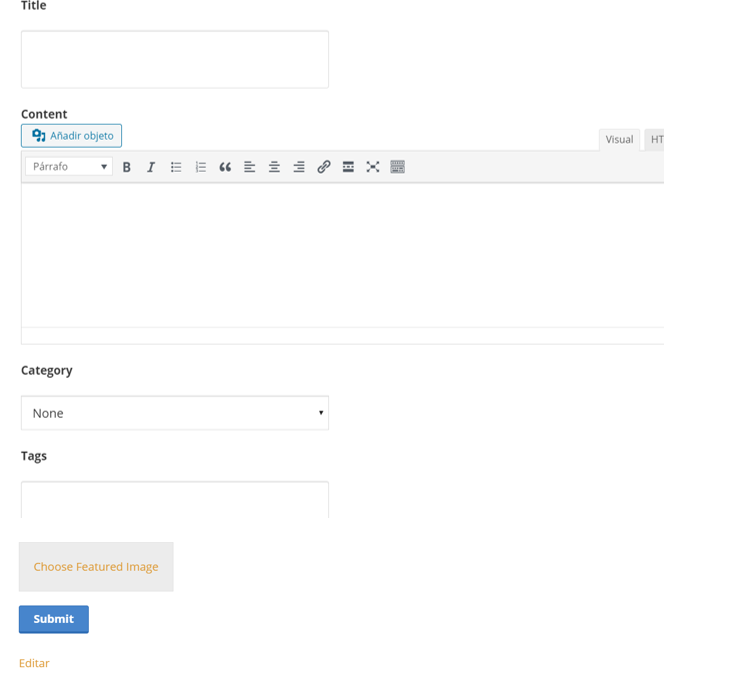The height and width of the screenshot is (683, 754).
Task: Switch to the HTML editor tab
Action: click(x=655, y=140)
